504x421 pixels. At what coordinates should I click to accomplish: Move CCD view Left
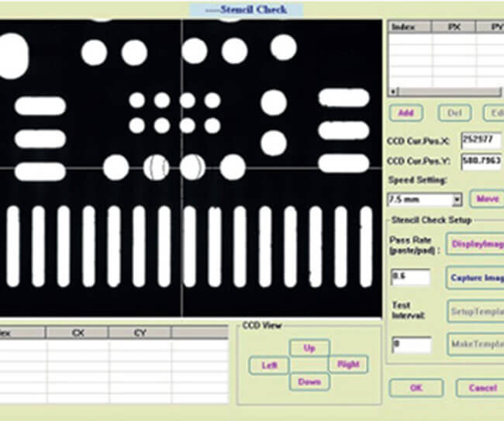coord(269,365)
